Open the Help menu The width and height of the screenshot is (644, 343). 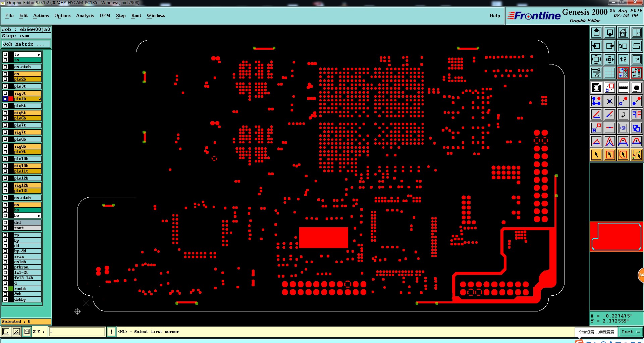click(x=495, y=15)
